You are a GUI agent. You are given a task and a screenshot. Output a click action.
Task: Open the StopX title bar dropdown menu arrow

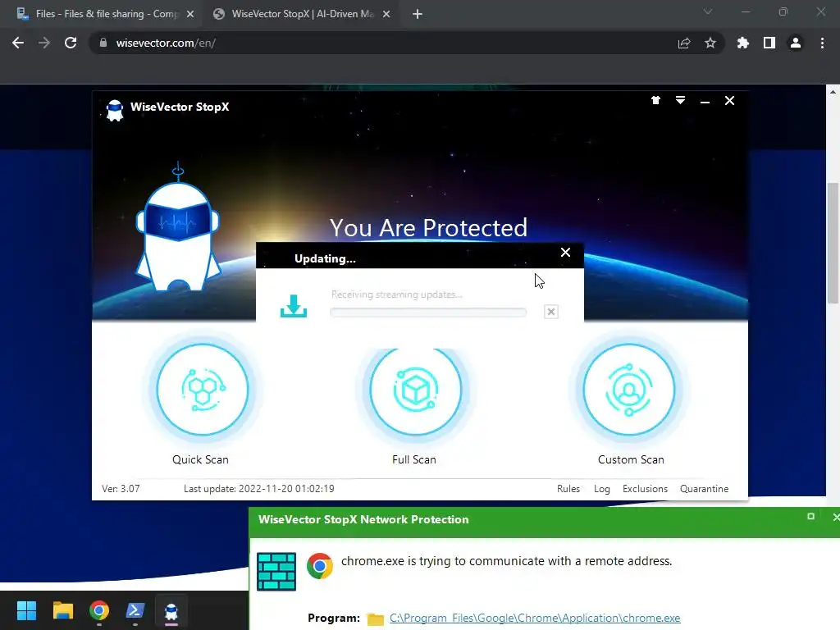[x=680, y=100]
